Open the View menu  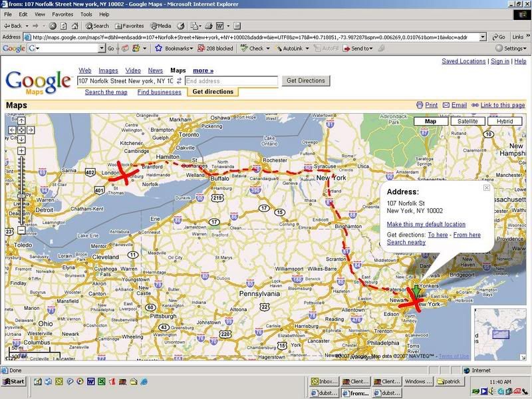40,14
